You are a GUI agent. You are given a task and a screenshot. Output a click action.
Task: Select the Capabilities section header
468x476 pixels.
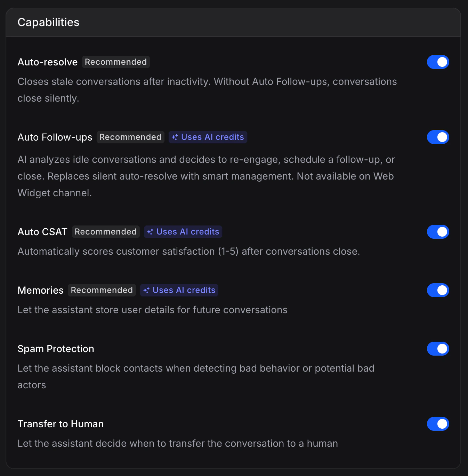48,22
